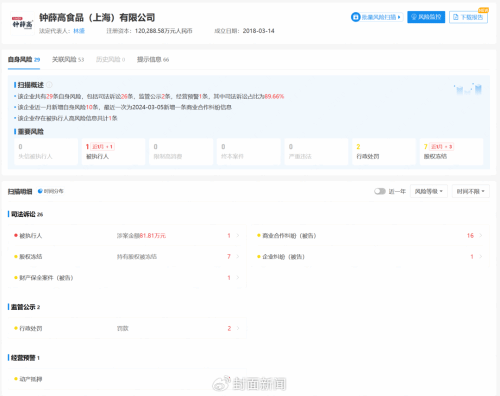Screen dimensions: 500x396
Task: Click the 严重违法 card showing 0
Action: pyautogui.click(x=316, y=152)
